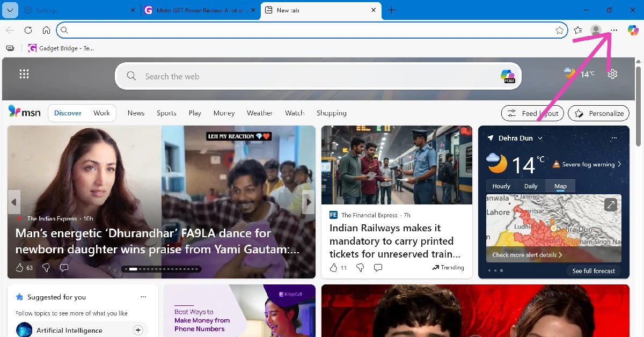Open MSN page settings gear
The width and height of the screenshot is (644, 337).
(612, 74)
